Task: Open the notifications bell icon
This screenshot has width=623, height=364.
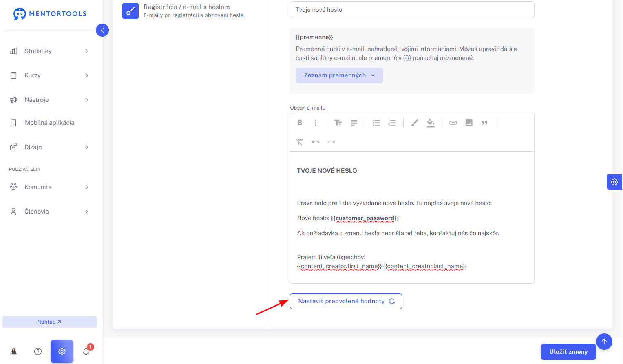Action: pyautogui.click(x=86, y=351)
